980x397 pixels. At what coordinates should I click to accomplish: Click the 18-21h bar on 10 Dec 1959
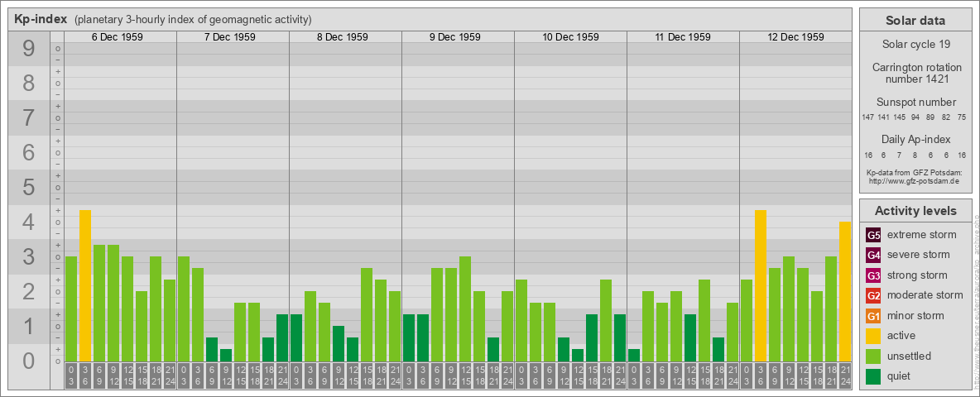tap(606, 320)
